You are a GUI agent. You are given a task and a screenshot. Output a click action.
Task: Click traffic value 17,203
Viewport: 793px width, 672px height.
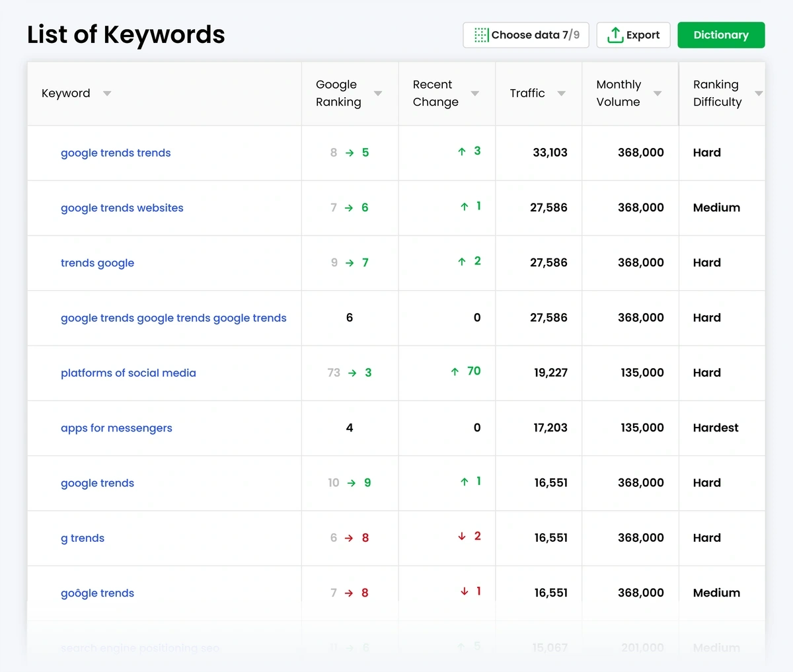(551, 428)
